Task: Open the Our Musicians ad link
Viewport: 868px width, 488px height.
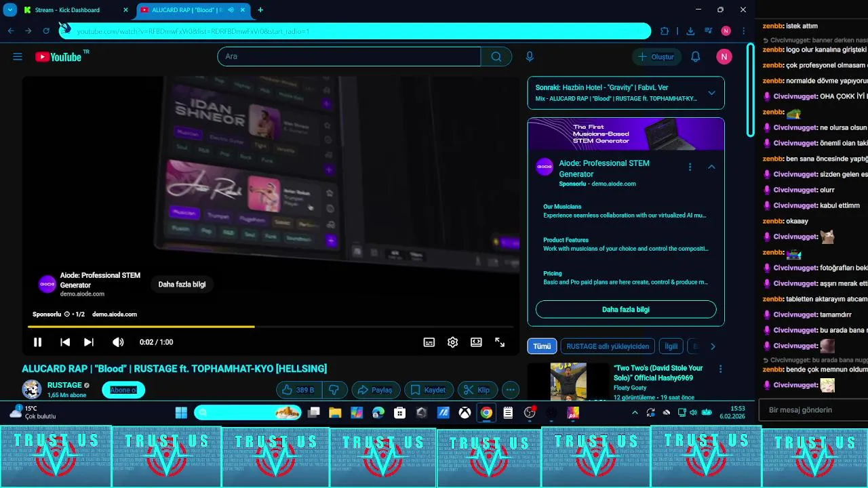Action: pos(562,207)
